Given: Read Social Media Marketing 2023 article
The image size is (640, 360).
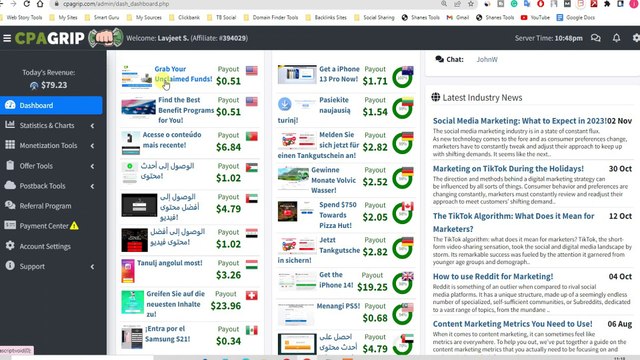Looking at the screenshot, I should (x=520, y=121).
